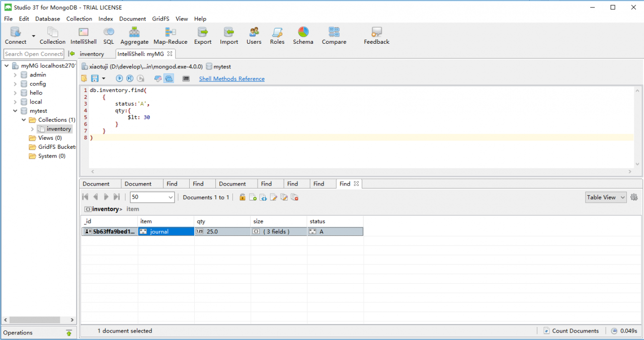The width and height of the screenshot is (644, 340).
Task: Click the save script floppy icon
Action: pyautogui.click(x=95, y=78)
